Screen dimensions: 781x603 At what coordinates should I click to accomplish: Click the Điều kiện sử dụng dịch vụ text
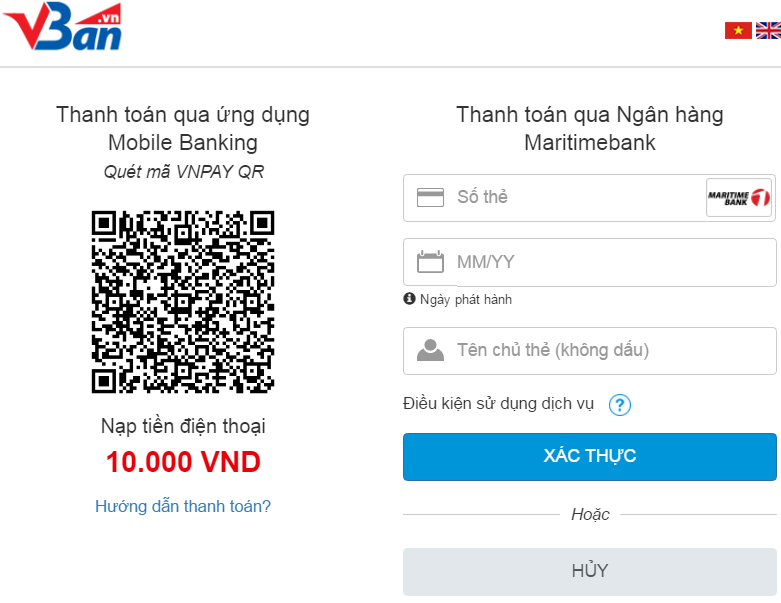coord(498,404)
